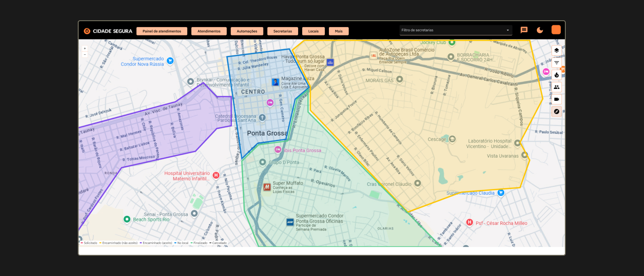Click the Super Muffato M marker

(x=267, y=187)
